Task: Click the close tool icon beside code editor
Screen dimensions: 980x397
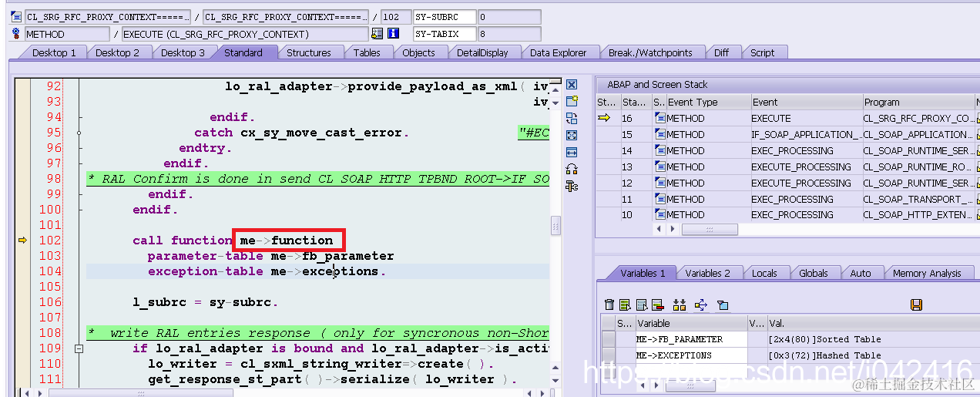Action: [572, 85]
